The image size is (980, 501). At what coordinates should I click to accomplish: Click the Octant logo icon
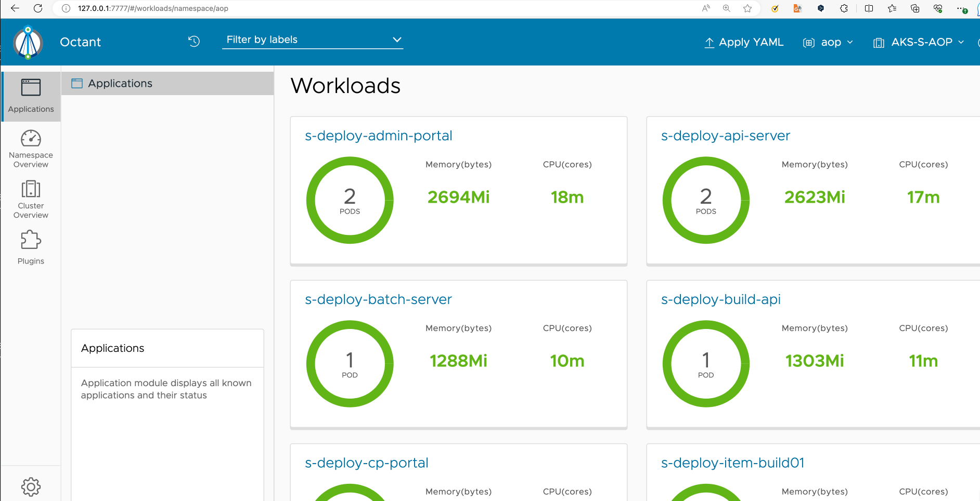[28, 43]
